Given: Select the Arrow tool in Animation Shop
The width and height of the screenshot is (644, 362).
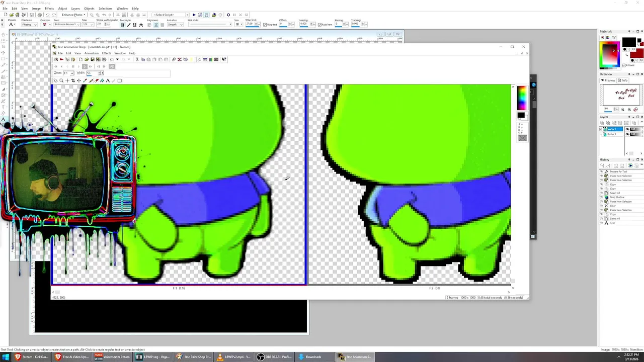Looking at the screenshot, I should click(x=56, y=80).
